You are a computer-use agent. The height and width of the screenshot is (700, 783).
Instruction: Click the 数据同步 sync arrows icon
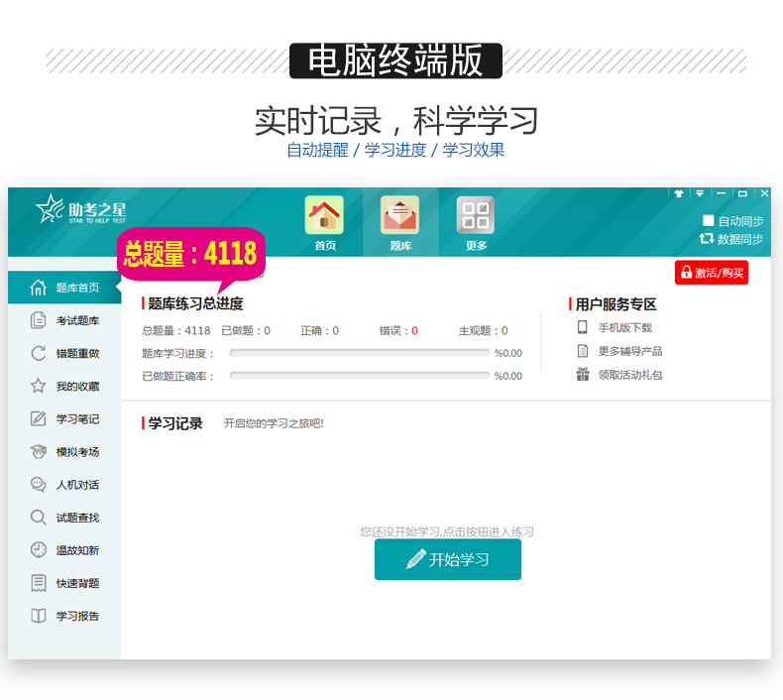pyautogui.click(x=707, y=239)
